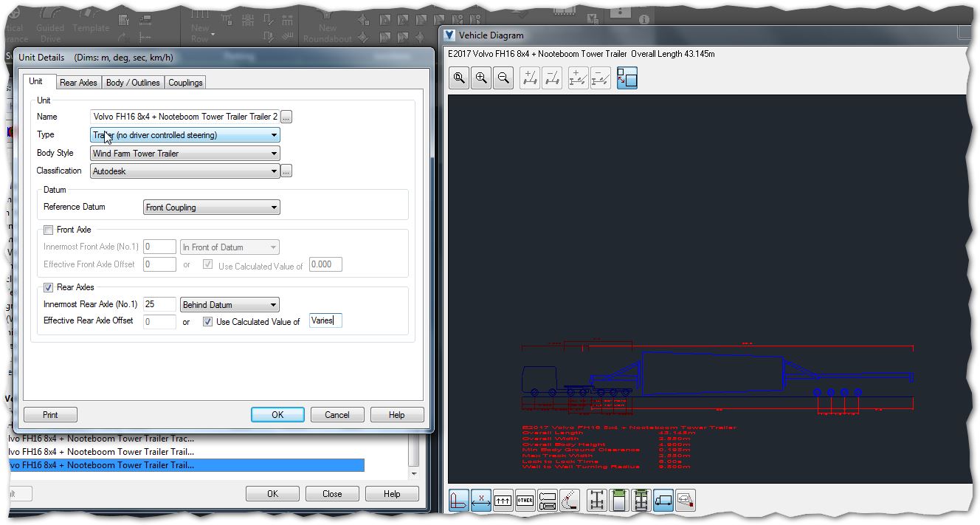Viewport: 980px width, 525px height.
Task: Click the dotted turning path icon
Action: tap(570, 501)
